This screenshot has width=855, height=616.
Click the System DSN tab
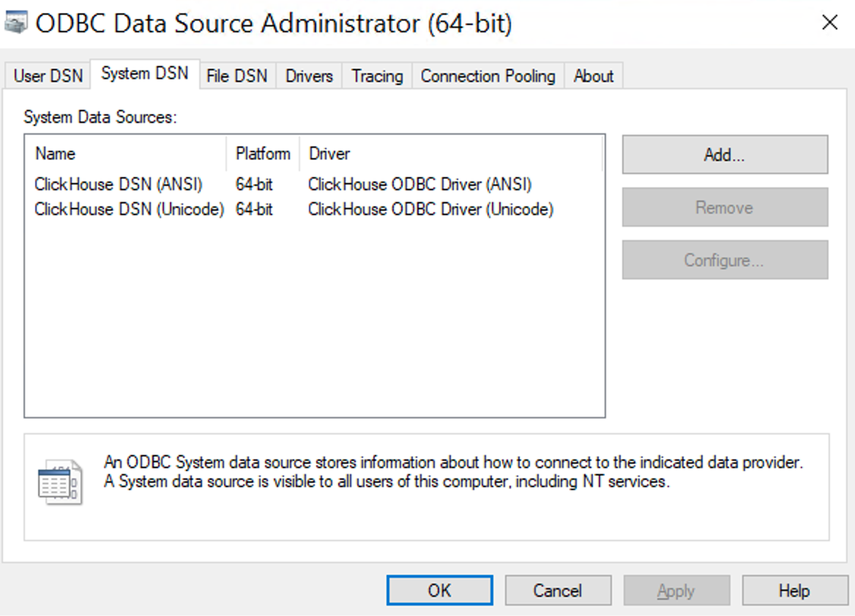[x=146, y=72]
